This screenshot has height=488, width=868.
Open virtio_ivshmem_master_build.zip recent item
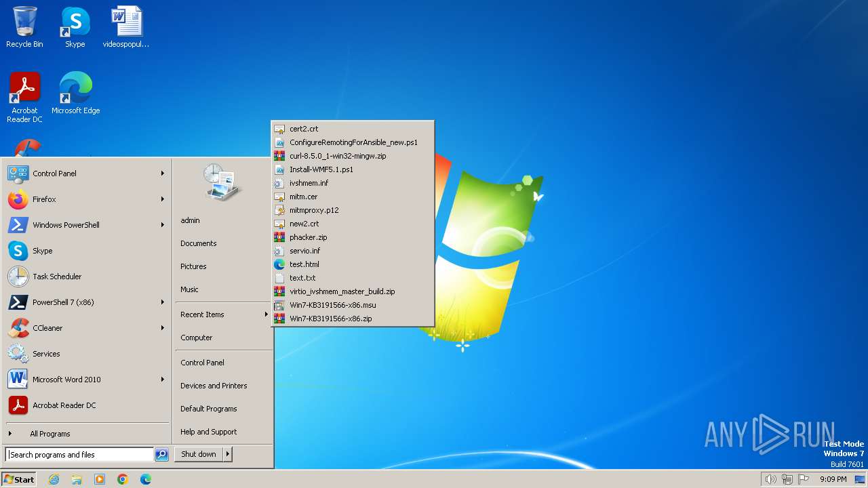point(352,291)
